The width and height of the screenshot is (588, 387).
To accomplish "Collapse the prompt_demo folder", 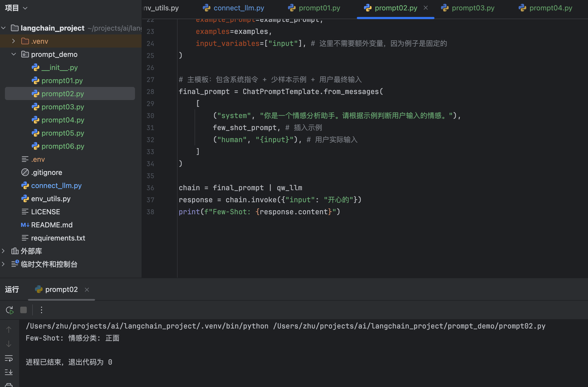I will (13, 54).
